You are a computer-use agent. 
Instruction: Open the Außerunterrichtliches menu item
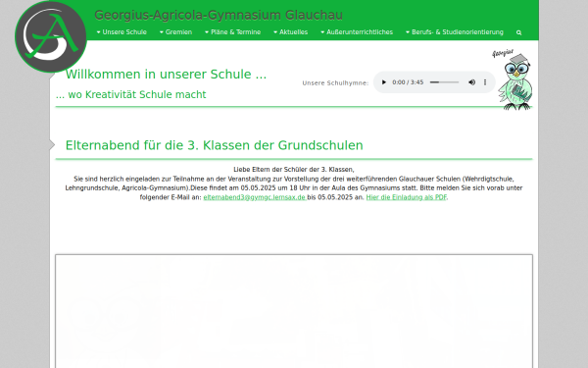[x=357, y=32]
